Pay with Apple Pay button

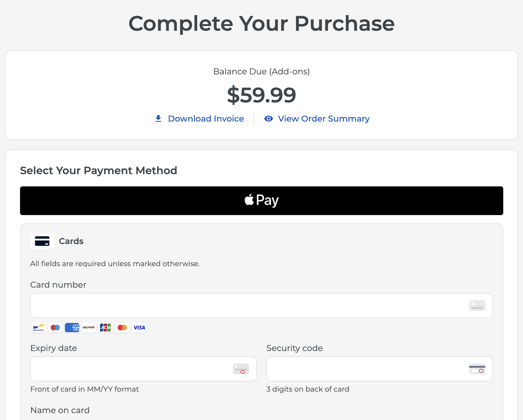click(261, 201)
